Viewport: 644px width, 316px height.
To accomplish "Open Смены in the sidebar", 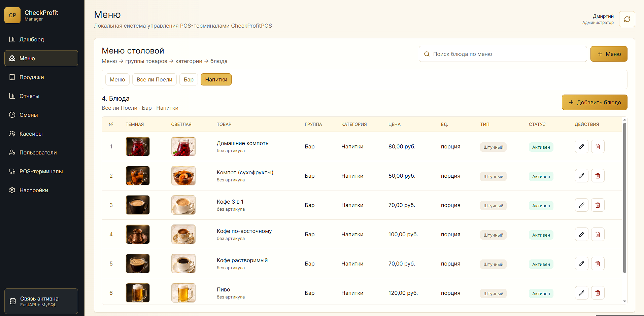I will tap(41, 115).
